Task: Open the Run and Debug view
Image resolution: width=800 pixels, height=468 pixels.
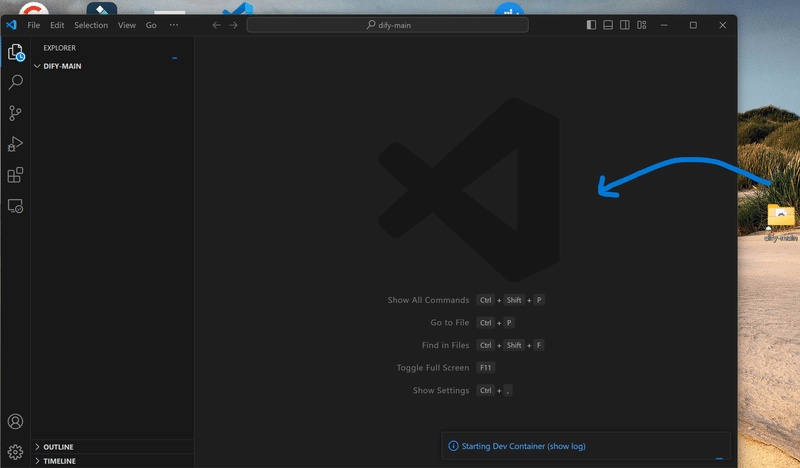Action: 15,144
